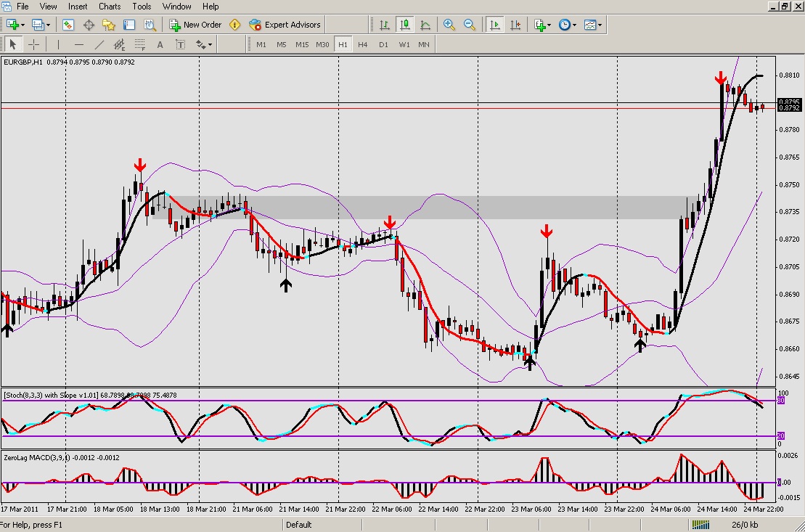Open the Strategy Tester magnifier icon
This screenshot has height=532, width=805.
click(x=150, y=25)
